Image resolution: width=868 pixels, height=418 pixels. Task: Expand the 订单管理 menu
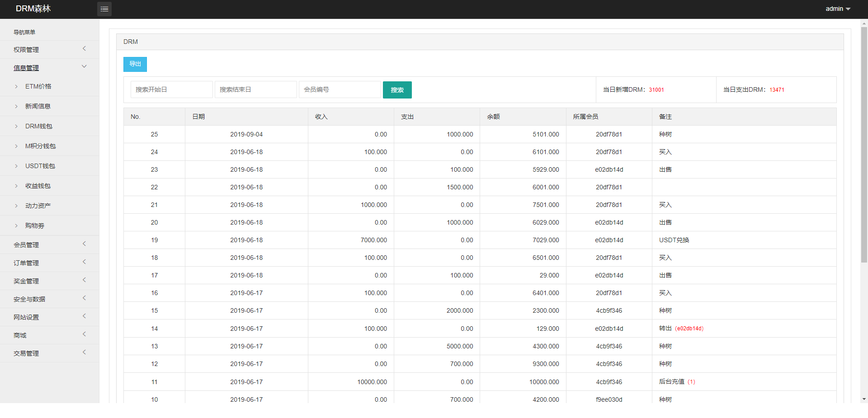[50, 263]
